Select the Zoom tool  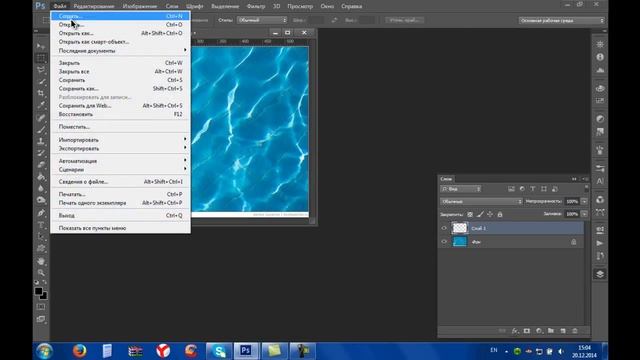tap(41, 273)
